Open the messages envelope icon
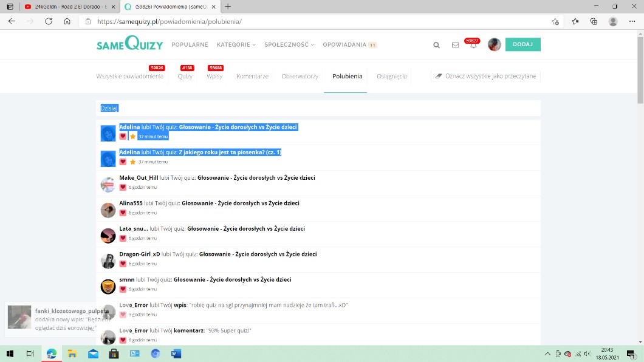644x362 pixels. pos(455,45)
